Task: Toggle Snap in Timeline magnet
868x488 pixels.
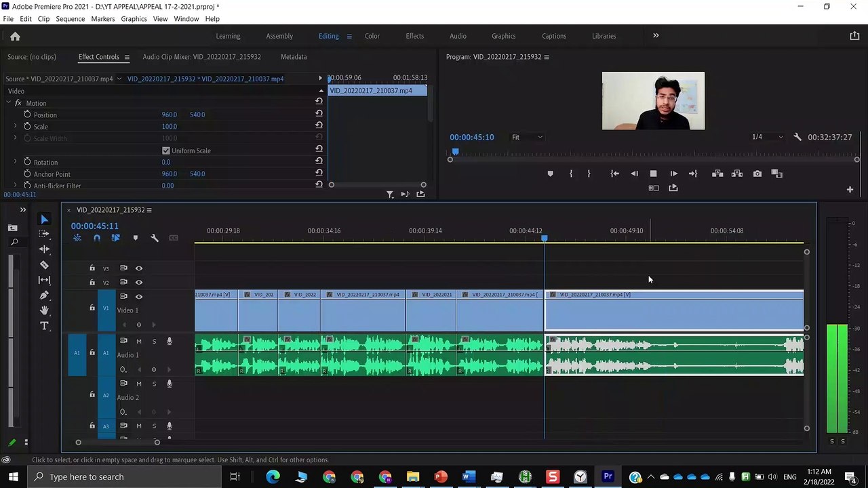Action: (97, 238)
